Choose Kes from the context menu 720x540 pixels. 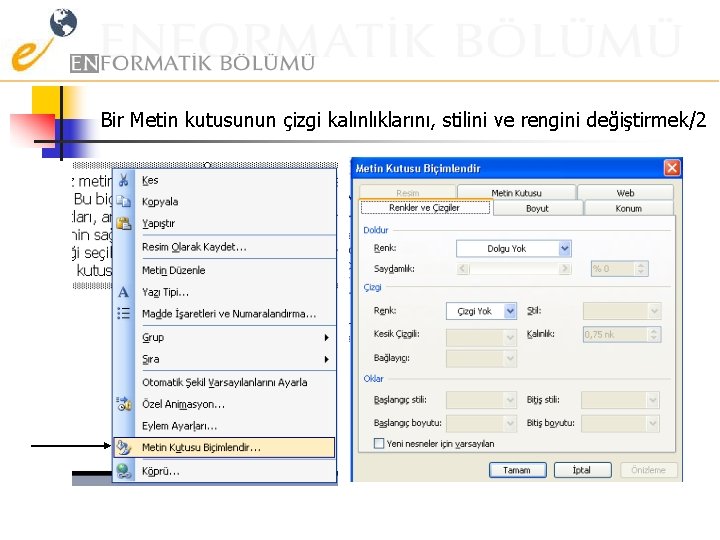tap(225, 180)
